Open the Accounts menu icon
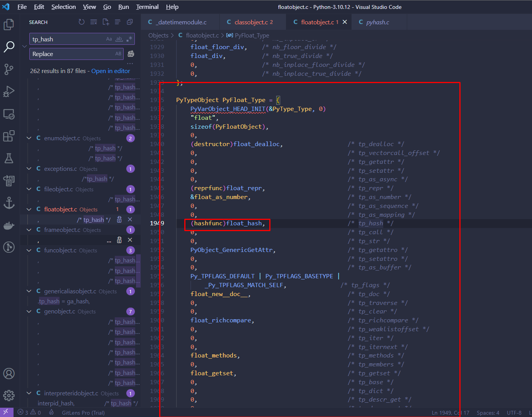Image resolution: width=532 pixels, height=417 pixels. [x=8, y=373]
